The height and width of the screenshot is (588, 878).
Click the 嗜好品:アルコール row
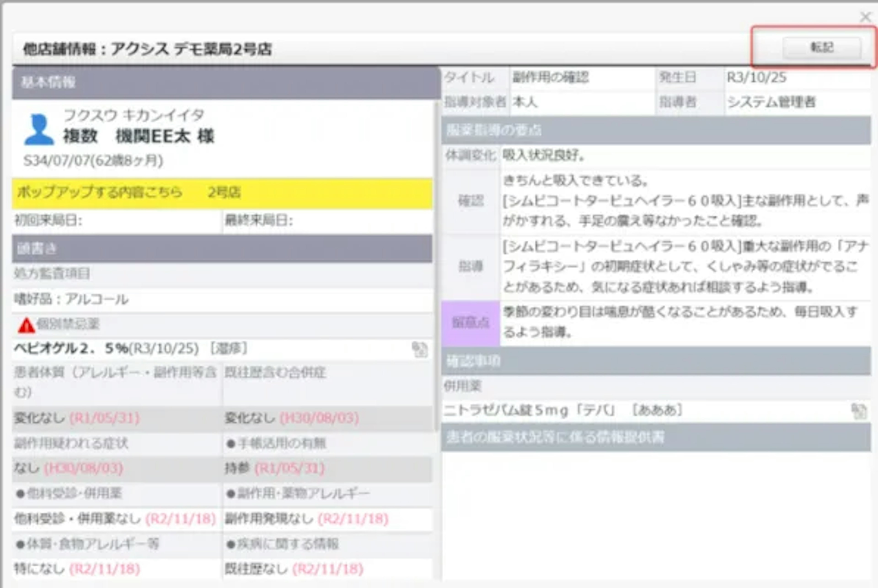click(x=71, y=299)
